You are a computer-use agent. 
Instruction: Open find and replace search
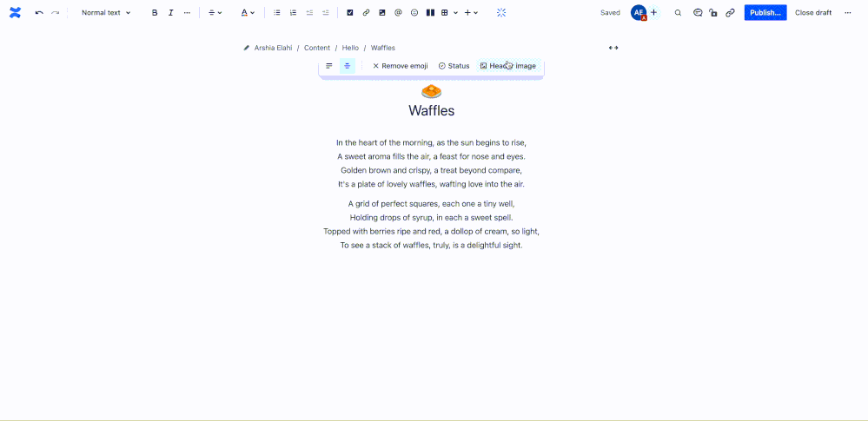(x=678, y=13)
